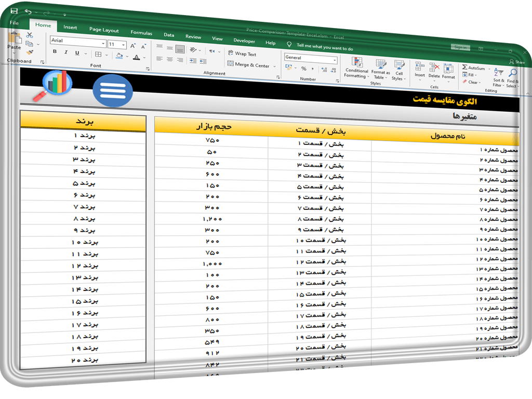The image size is (532, 399).
Task: Click AutoSum
Action: tap(474, 68)
